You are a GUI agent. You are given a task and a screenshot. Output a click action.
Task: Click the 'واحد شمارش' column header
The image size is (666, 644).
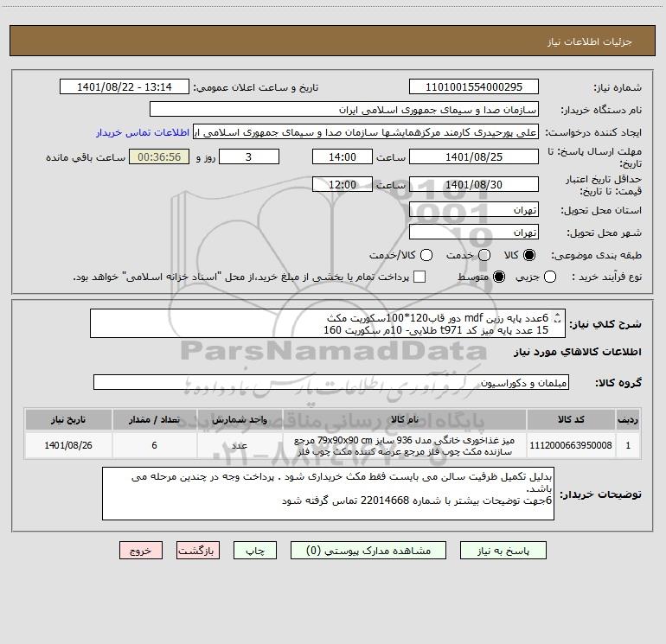click(x=240, y=419)
